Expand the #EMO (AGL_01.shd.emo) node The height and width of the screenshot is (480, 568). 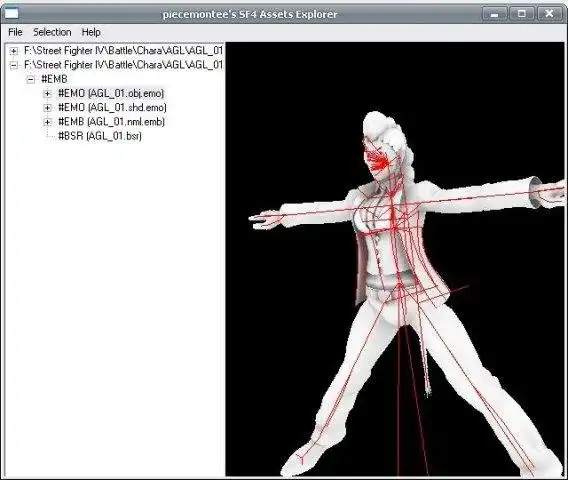point(47,108)
